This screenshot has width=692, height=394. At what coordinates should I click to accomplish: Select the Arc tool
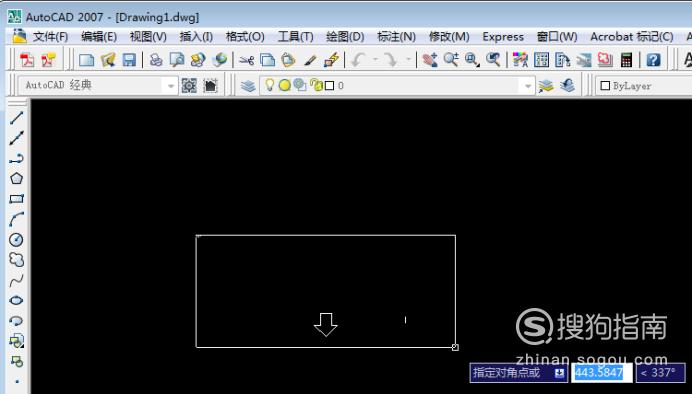(x=16, y=219)
